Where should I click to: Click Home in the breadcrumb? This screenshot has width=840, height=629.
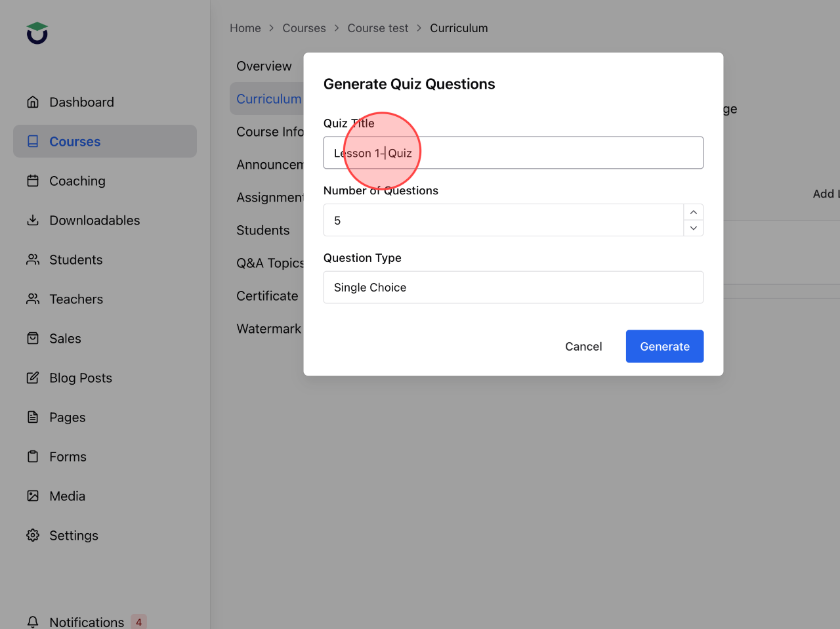point(245,28)
